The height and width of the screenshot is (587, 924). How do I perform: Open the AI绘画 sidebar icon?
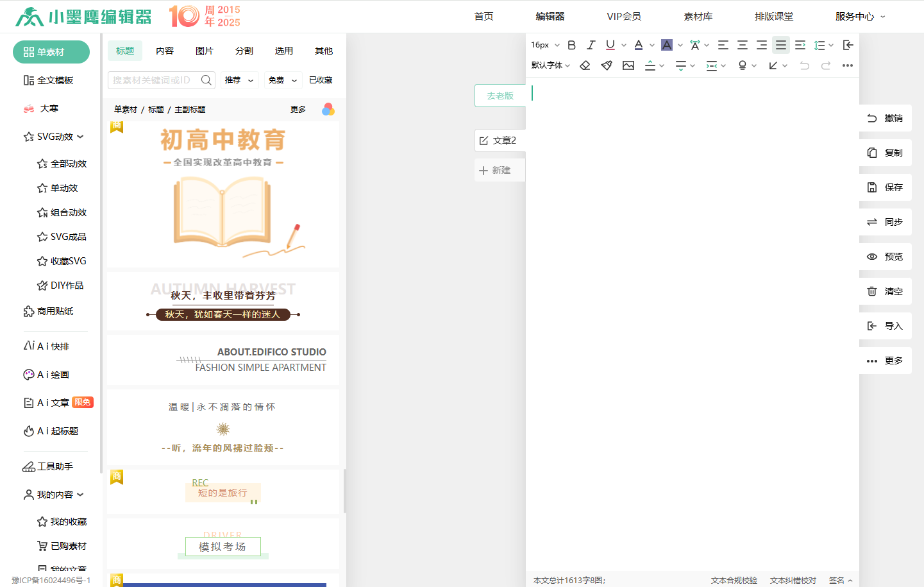(51, 374)
